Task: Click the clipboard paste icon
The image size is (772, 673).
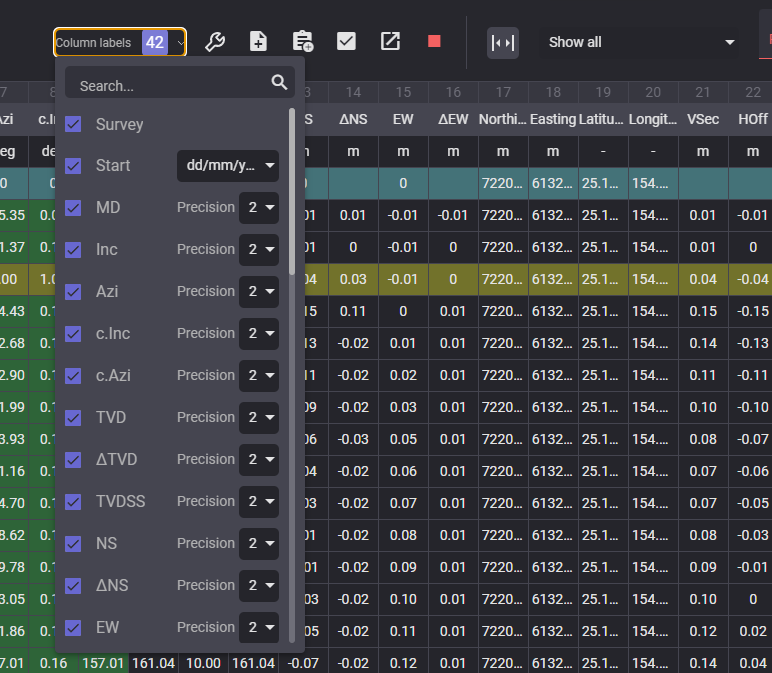Action: 302,42
